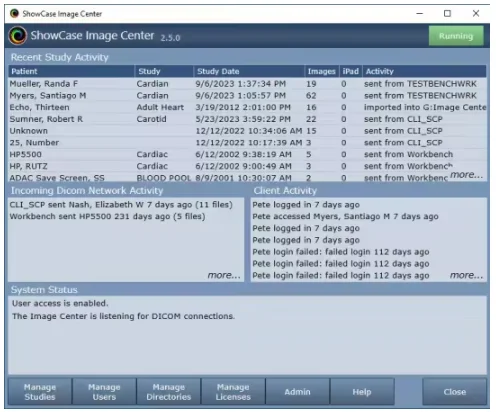Open Manage Users
The width and height of the screenshot is (498, 412).
104,392
